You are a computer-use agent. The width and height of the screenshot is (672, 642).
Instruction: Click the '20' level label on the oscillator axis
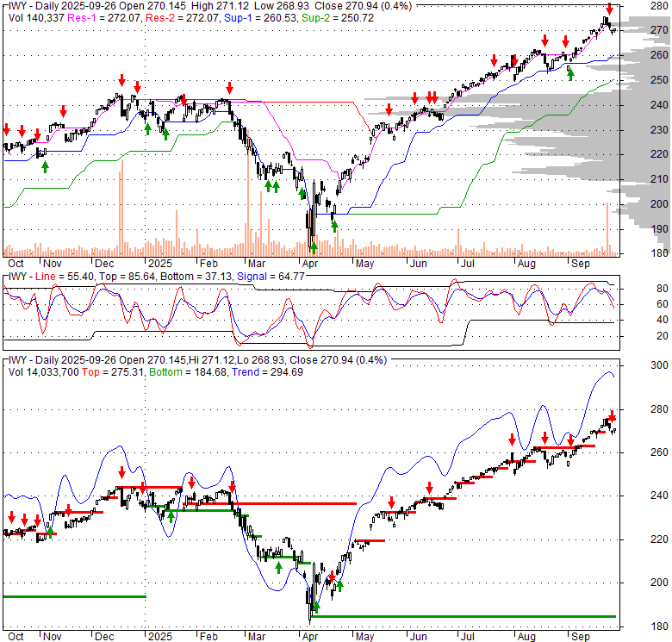coord(663,335)
